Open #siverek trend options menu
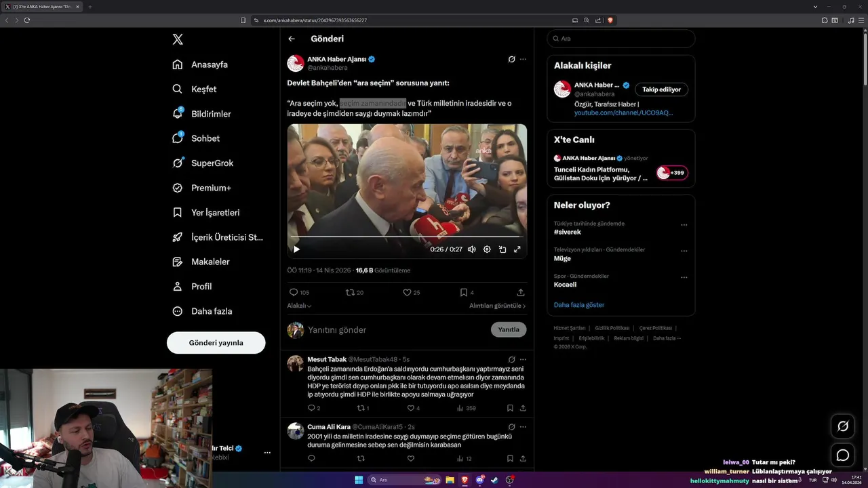 point(684,225)
